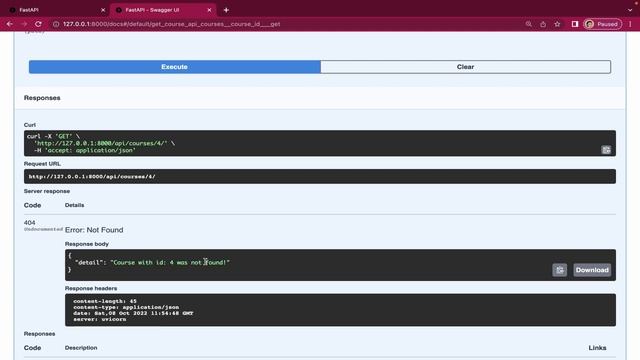The image size is (640, 360).
Task: Close the FastAPI - Swagger UI tab
Action: tap(209, 10)
